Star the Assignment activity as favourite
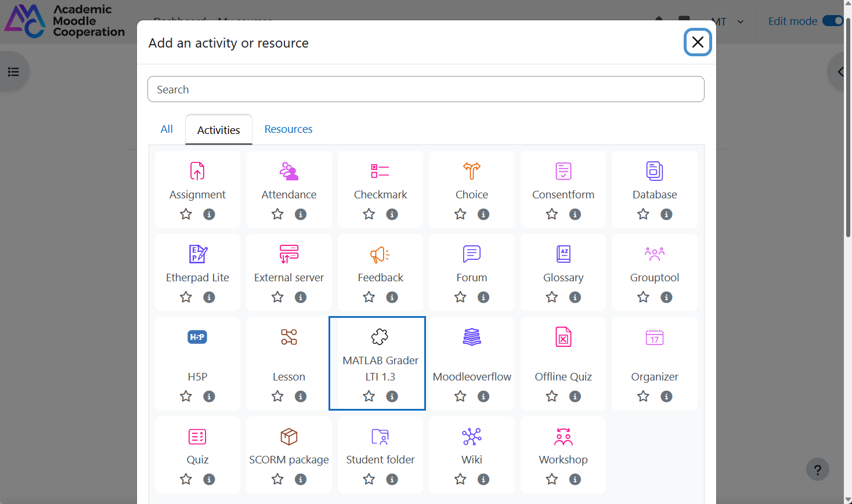Viewport: 852px width, 504px height. 186,214
